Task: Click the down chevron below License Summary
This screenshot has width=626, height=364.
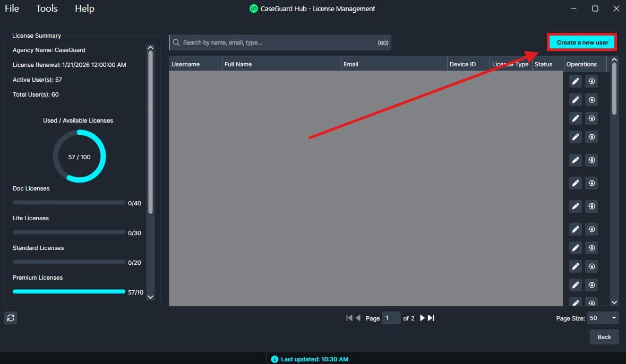Action: pos(150,298)
